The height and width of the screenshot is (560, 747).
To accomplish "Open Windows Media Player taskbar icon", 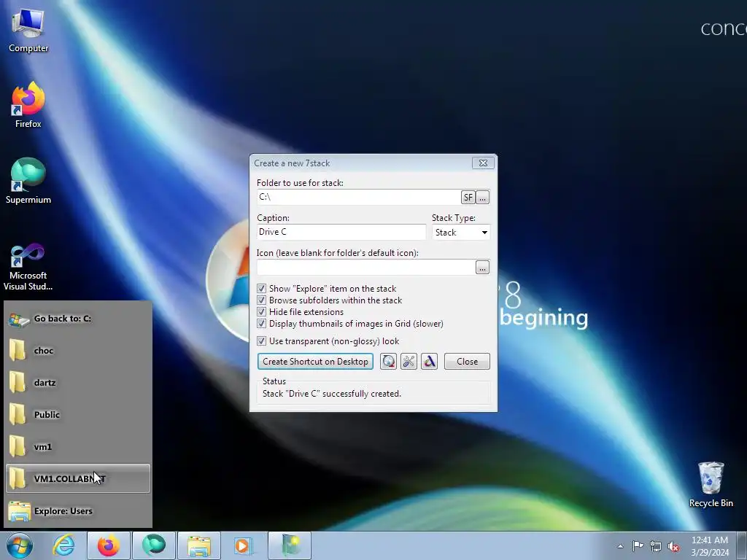I will coord(244,545).
